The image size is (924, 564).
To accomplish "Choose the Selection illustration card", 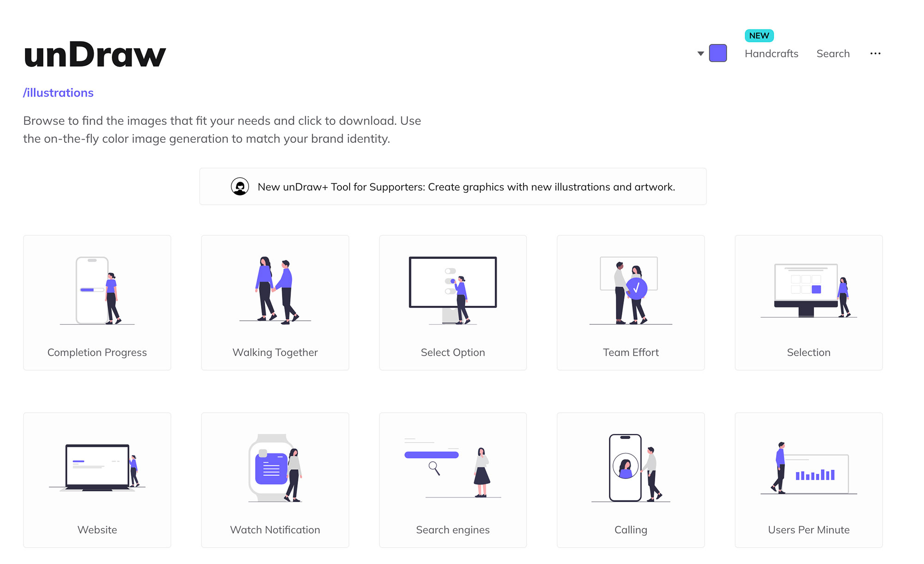I will tap(808, 302).
